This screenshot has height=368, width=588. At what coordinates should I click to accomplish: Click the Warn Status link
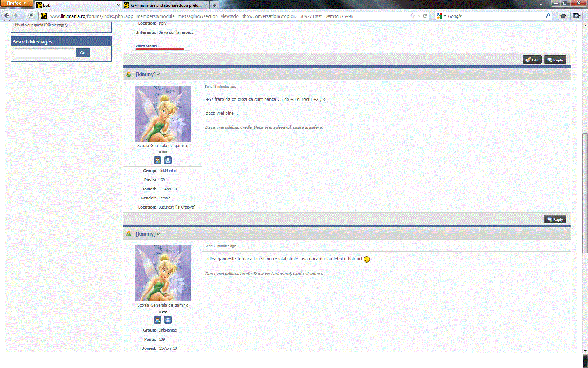point(146,46)
